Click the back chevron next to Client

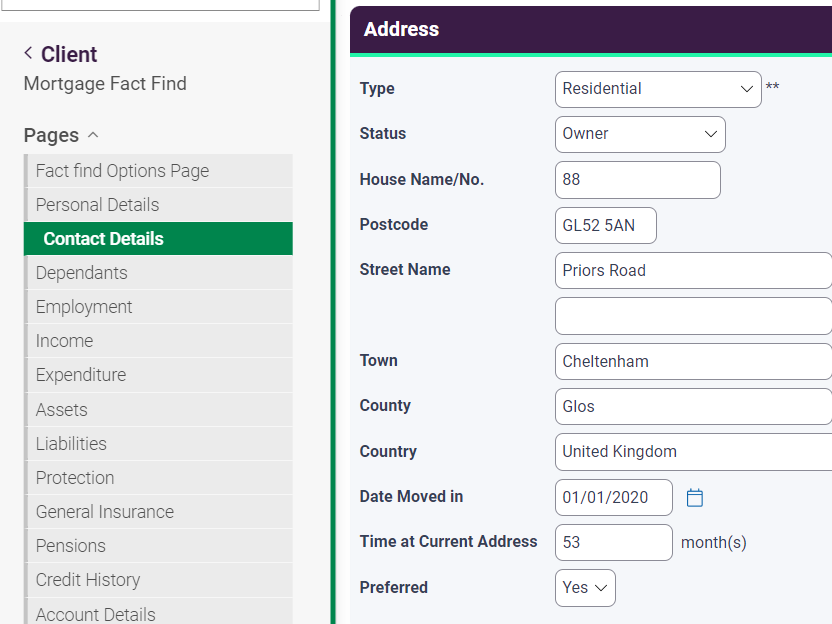(x=27, y=54)
